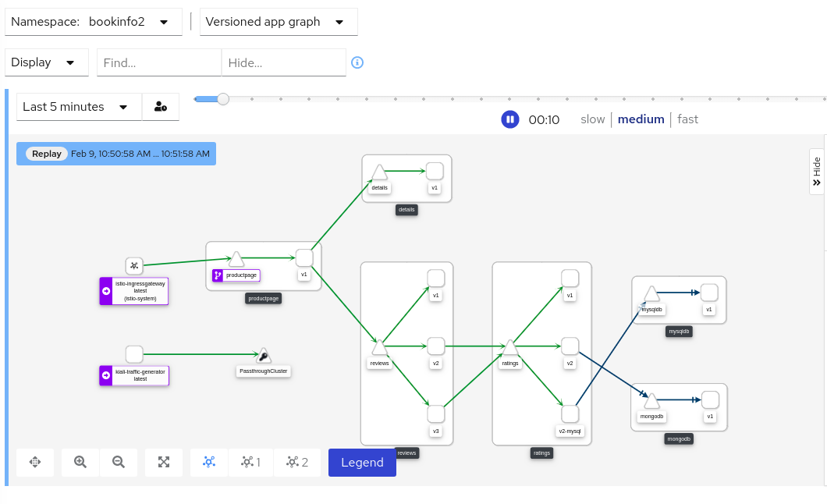Viewport: 827px width, 504px height.
Task: Select the ratings v1 workload node
Action: coord(570,279)
